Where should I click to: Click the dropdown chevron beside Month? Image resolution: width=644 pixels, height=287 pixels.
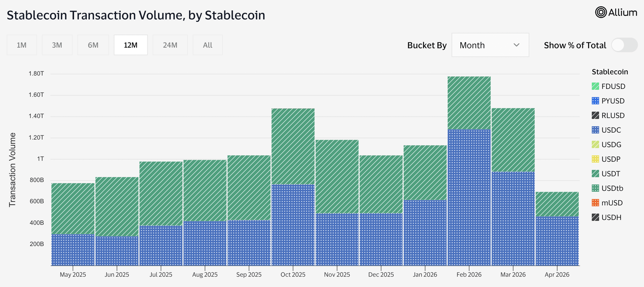516,45
